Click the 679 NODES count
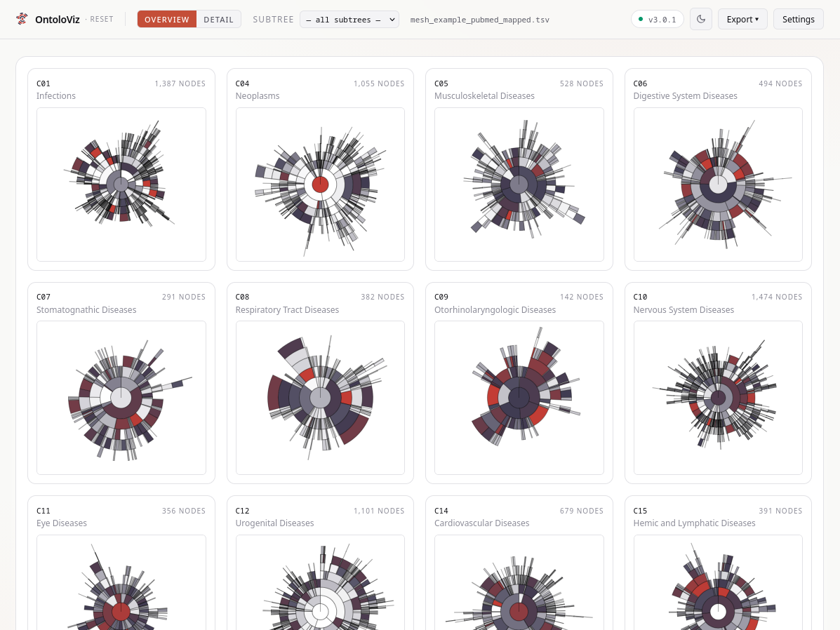This screenshot has height=630, width=840. (x=581, y=511)
